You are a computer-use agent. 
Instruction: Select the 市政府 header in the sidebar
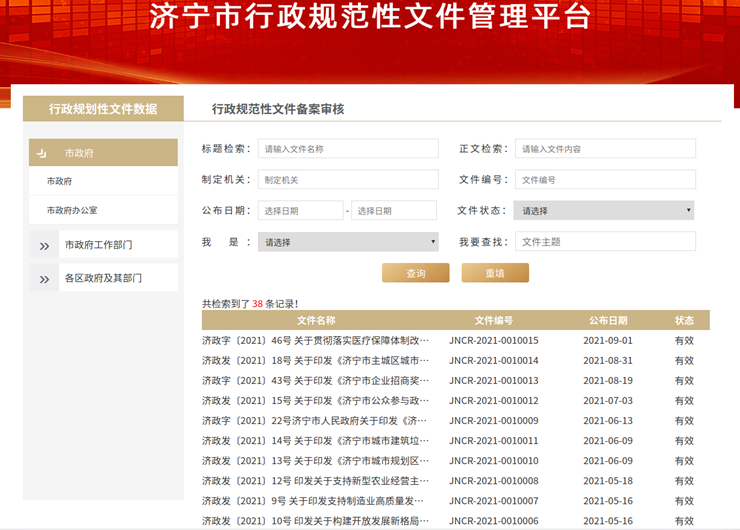pyautogui.click(x=103, y=152)
